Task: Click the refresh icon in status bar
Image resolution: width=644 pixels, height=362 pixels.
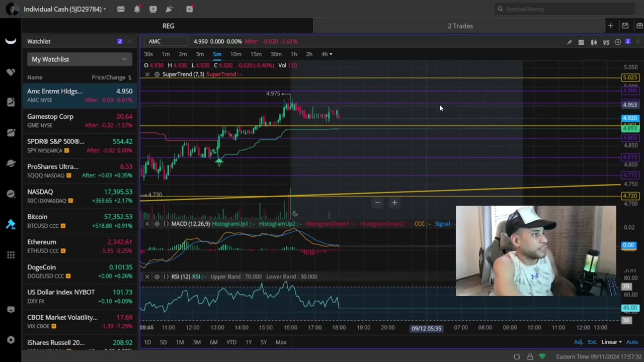Action: click(x=517, y=356)
